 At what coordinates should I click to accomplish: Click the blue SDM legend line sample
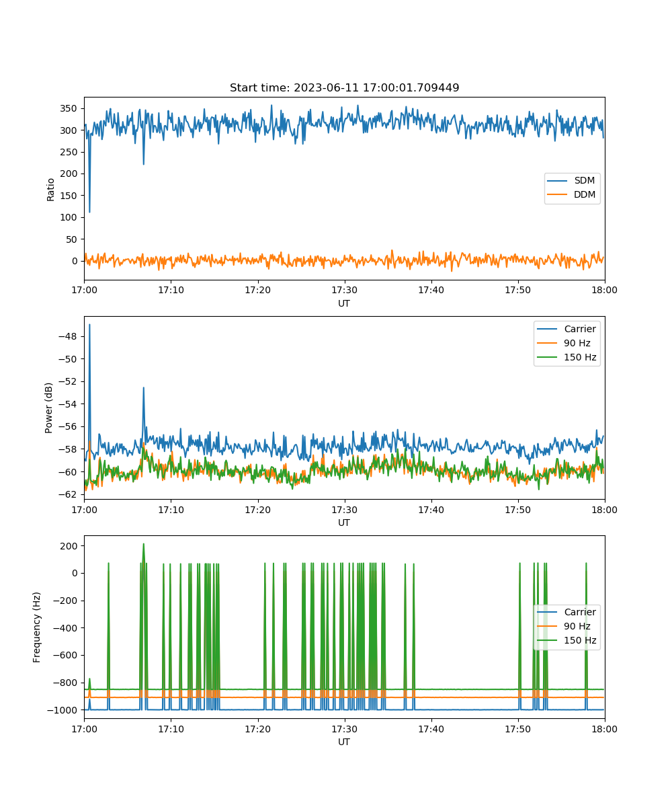tap(558, 181)
